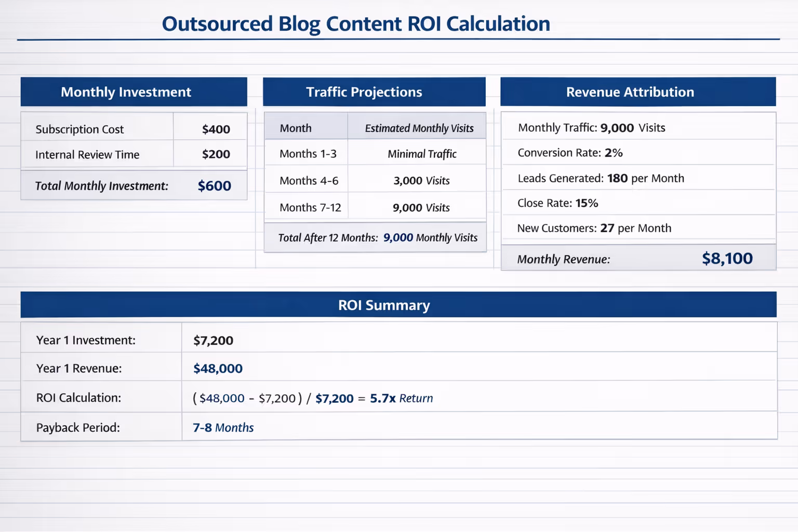
Task: Click the Conversion Rate: 2% line
Action: click(570, 153)
